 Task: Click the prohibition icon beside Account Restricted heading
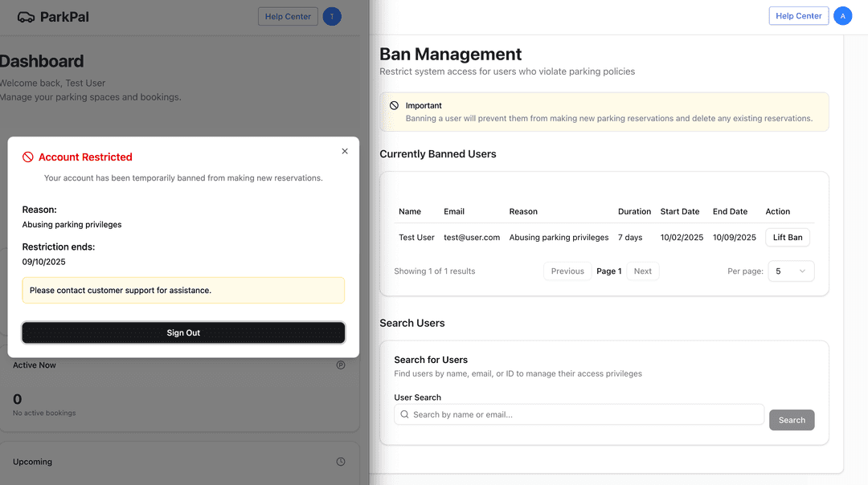(27, 157)
